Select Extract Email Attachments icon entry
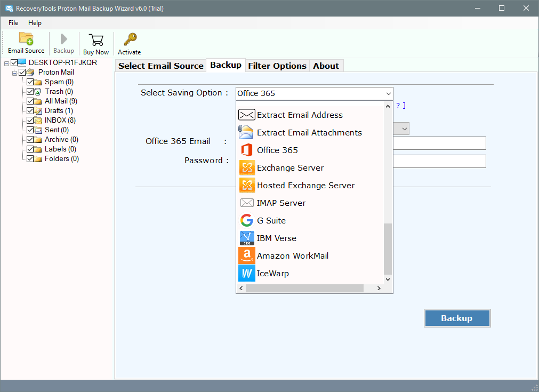This screenshot has height=392, width=539. pyautogui.click(x=246, y=133)
